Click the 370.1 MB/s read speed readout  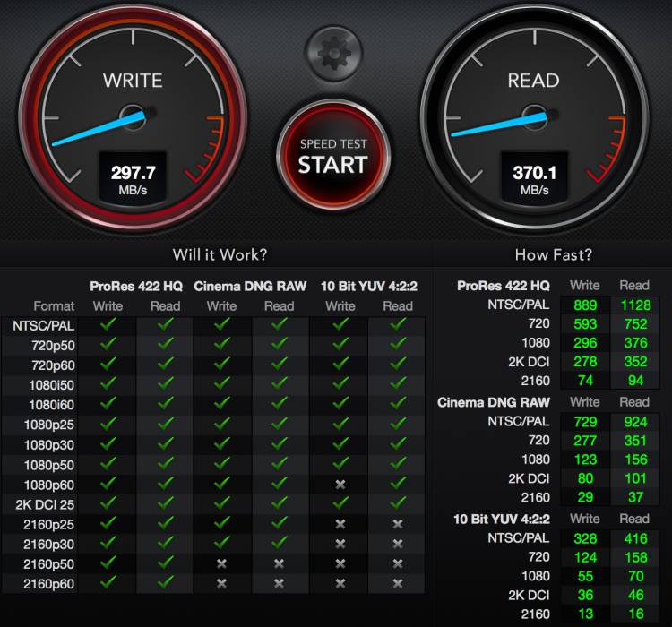click(534, 179)
